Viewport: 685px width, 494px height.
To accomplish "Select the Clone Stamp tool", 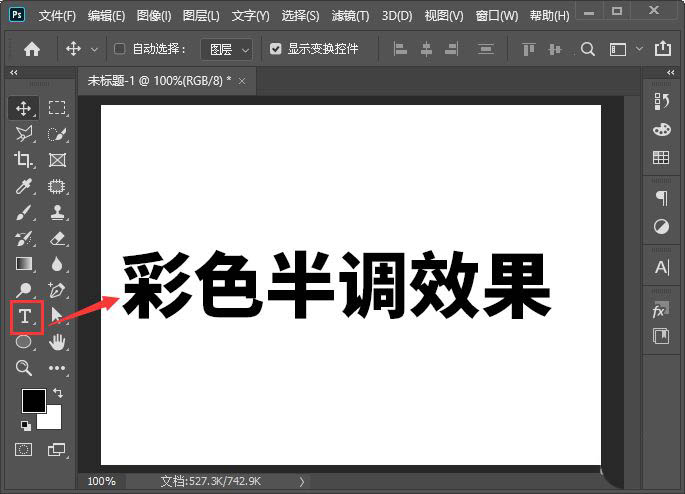I will 57,212.
